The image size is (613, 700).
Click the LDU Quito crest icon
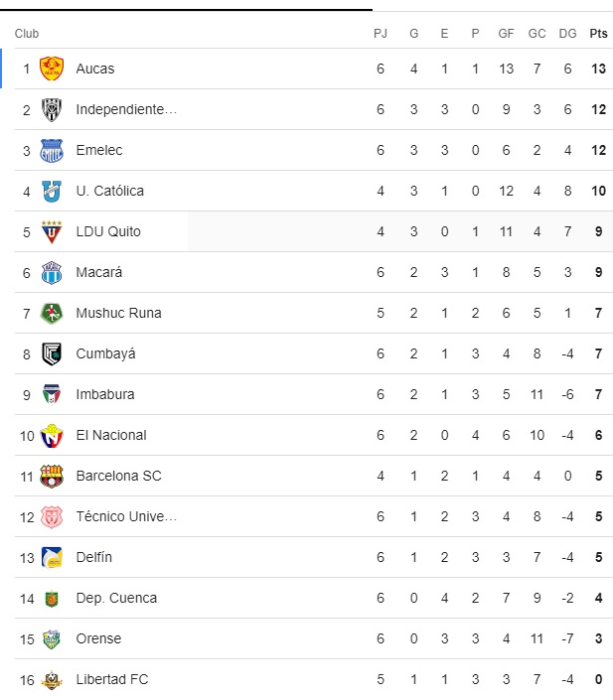52,231
